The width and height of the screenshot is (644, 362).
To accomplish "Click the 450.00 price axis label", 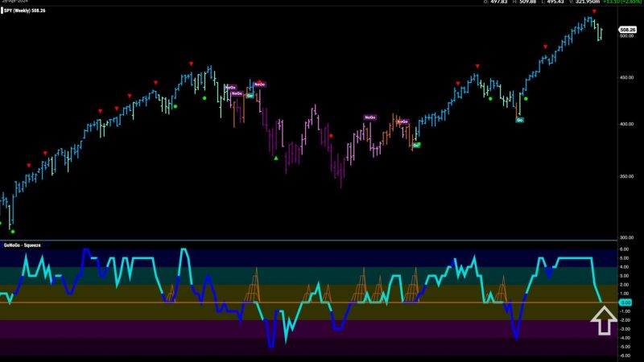I will pos(626,77).
